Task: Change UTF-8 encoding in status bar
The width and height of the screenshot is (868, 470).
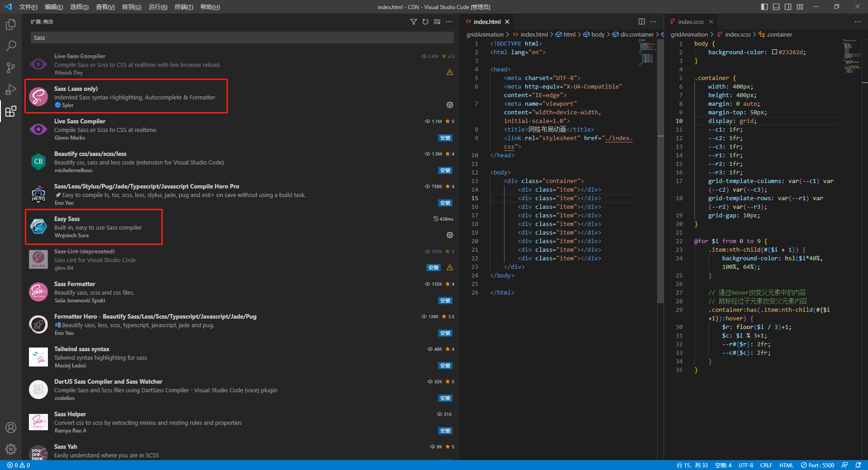Action: click(x=746, y=465)
